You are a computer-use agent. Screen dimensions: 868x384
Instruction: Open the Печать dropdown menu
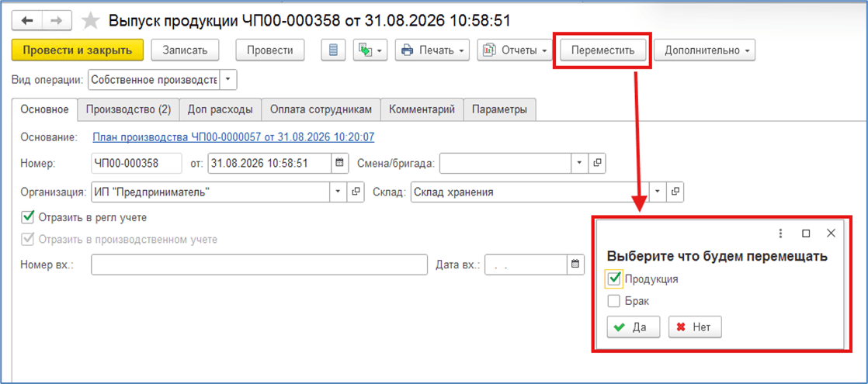click(x=432, y=50)
